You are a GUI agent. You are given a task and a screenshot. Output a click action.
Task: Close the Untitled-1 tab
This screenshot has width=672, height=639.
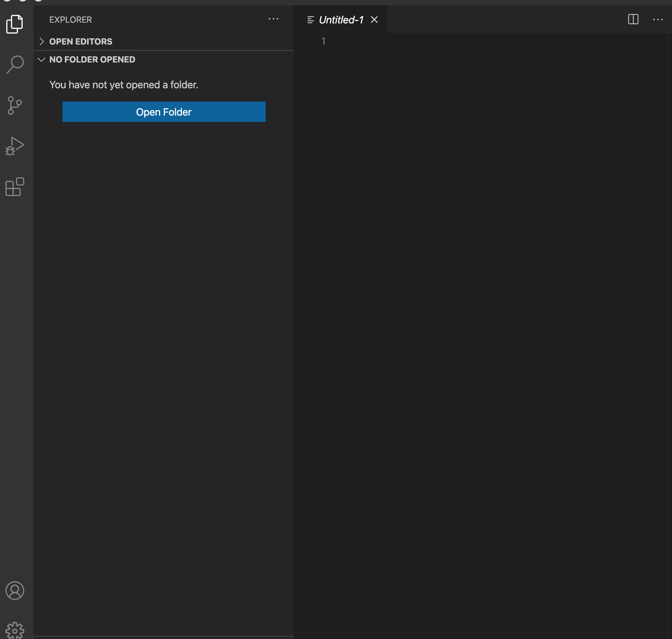tap(374, 20)
